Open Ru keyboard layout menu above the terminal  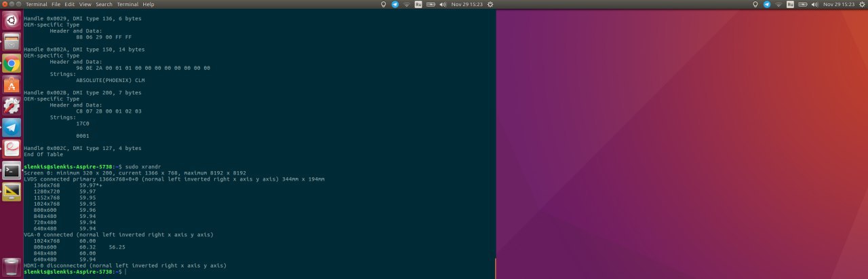tap(418, 4)
